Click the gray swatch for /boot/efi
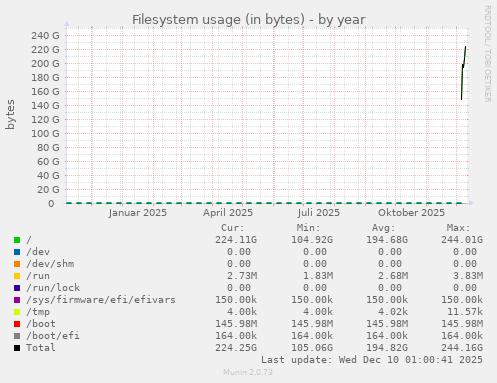The width and height of the screenshot is (497, 383). point(17,336)
